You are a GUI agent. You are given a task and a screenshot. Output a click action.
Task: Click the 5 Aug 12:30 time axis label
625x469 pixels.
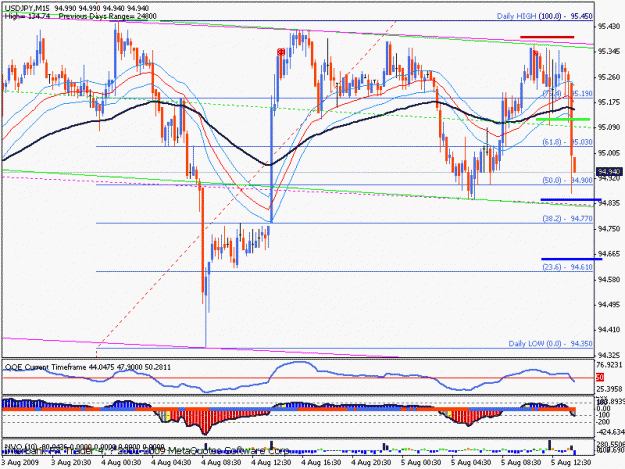pos(571,462)
